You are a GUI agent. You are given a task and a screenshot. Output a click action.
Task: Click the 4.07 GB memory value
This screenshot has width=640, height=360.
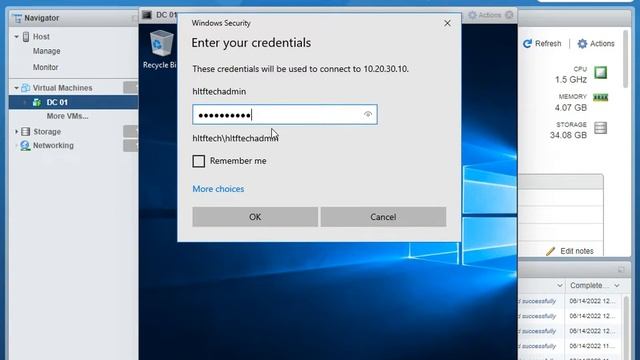pos(571,108)
